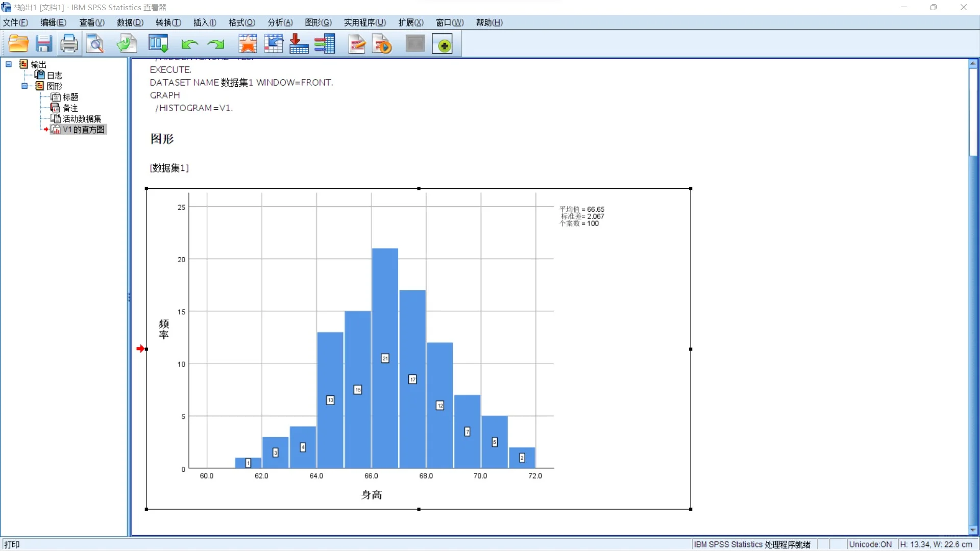The width and height of the screenshot is (980, 551).
Task: Click the Save floppy disk icon
Action: (44, 44)
